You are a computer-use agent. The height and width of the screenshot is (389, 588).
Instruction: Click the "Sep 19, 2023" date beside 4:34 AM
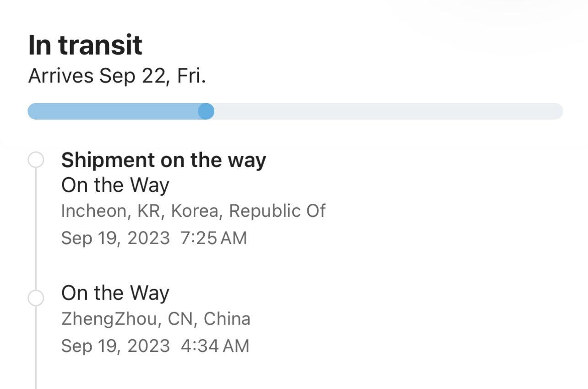point(115,346)
